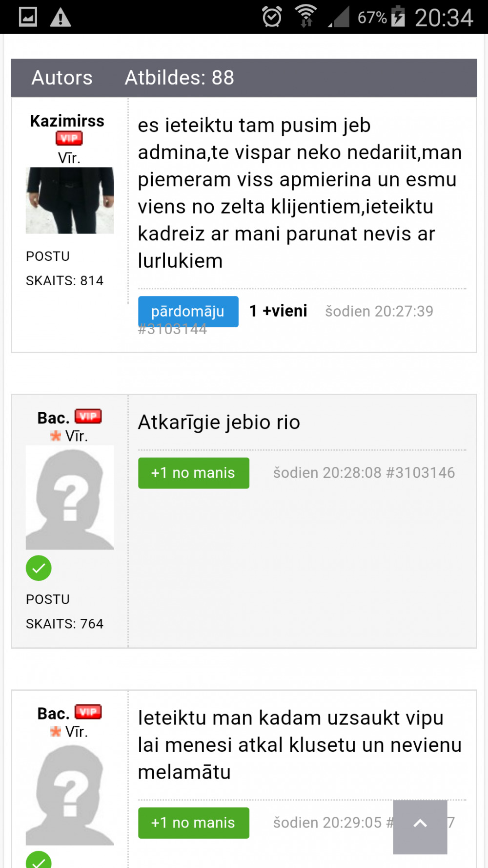
Task: Tap the "1 +vieni" vote count
Action: tap(278, 311)
